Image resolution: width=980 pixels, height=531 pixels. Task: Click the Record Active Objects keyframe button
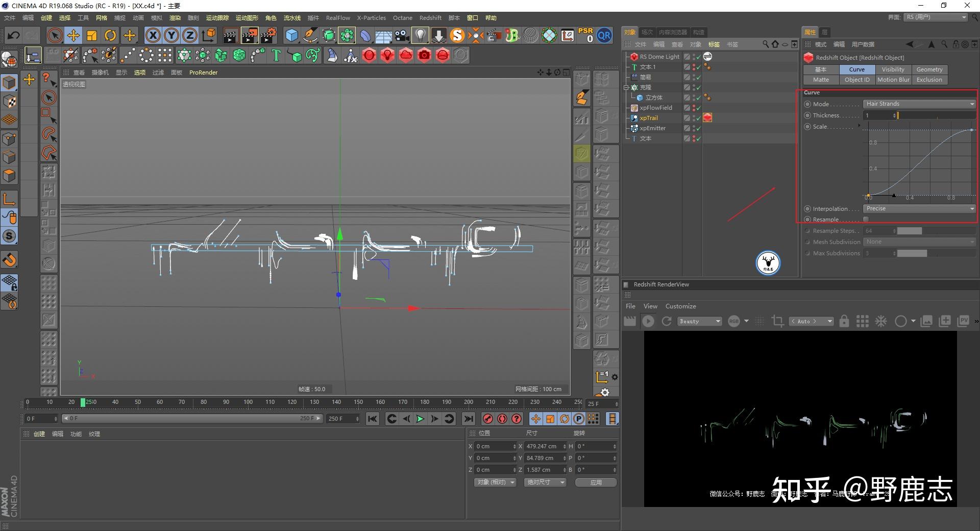point(488,419)
